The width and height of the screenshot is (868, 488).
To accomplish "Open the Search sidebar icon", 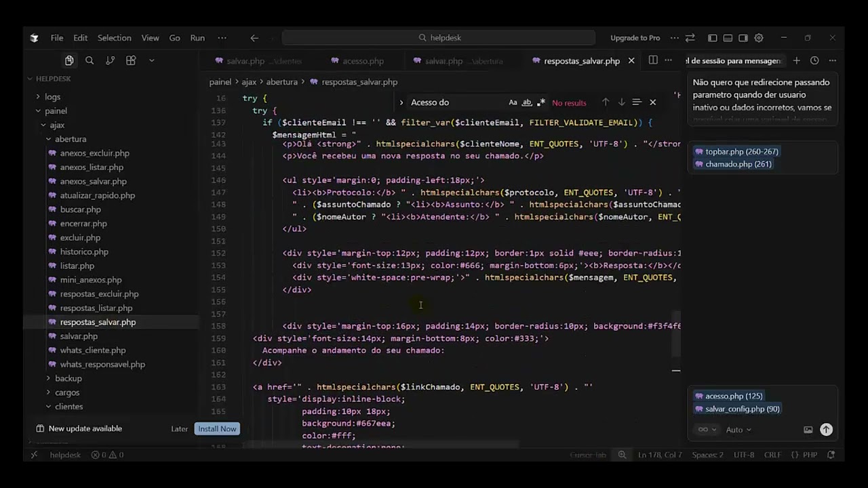I will coord(90,60).
